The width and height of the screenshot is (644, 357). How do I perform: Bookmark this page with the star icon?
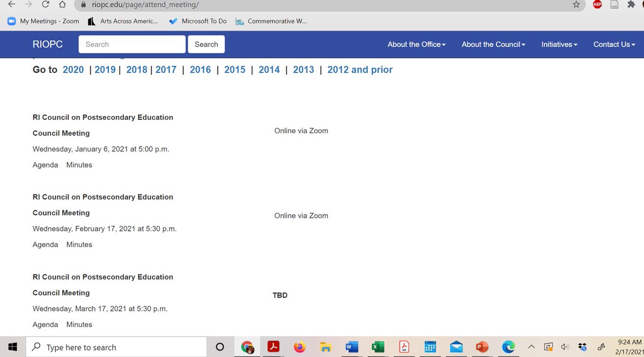[x=576, y=4]
